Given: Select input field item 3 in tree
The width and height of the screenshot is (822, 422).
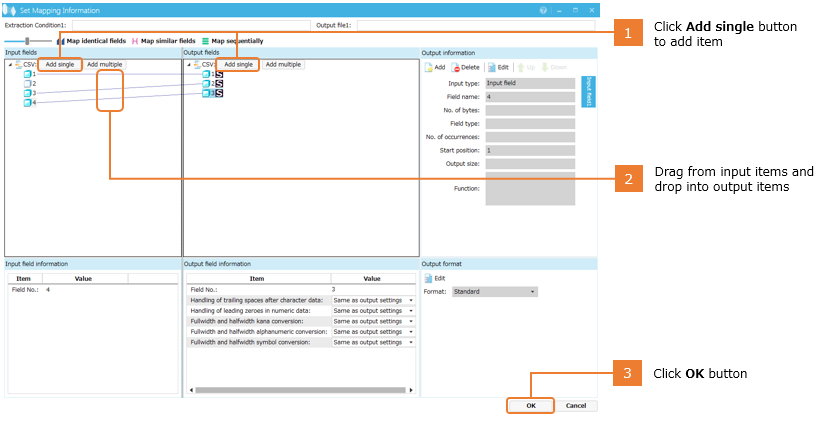Looking at the screenshot, I should click(33, 92).
